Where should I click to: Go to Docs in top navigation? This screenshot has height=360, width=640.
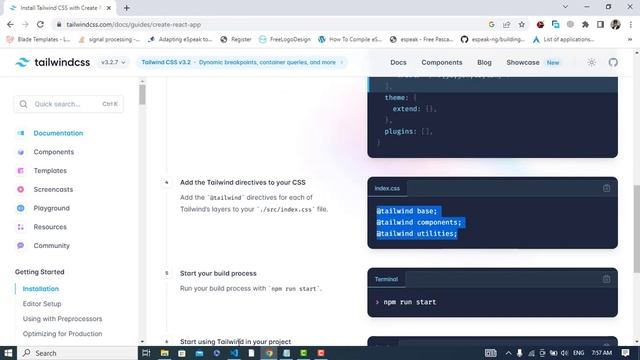click(398, 62)
